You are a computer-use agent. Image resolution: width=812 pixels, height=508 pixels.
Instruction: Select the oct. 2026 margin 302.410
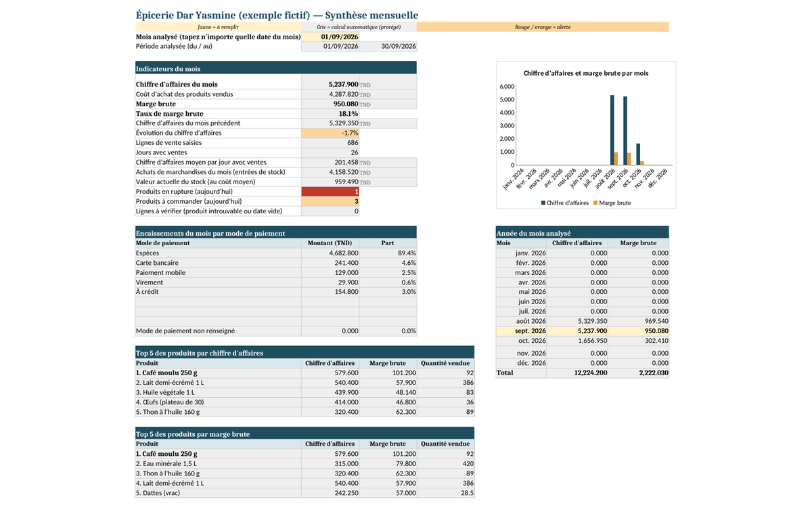pyautogui.click(x=638, y=341)
